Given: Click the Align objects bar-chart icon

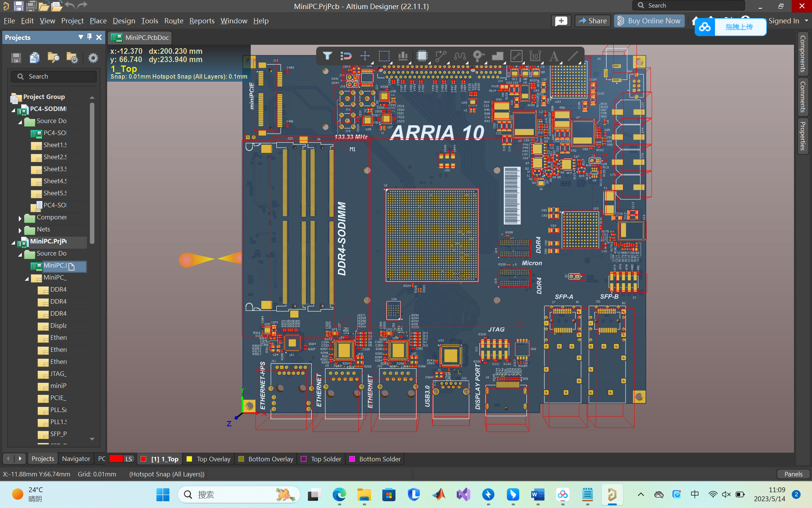Looking at the screenshot, I should 403,56.
